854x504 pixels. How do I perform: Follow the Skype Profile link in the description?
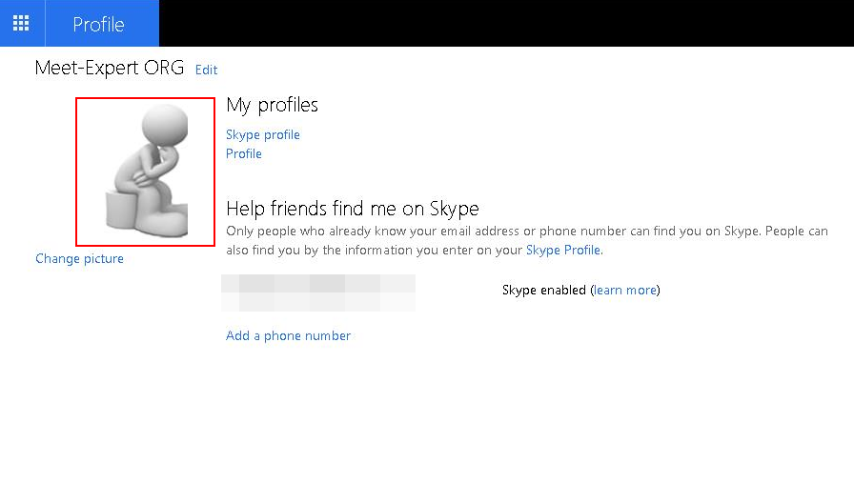[563, 250]
